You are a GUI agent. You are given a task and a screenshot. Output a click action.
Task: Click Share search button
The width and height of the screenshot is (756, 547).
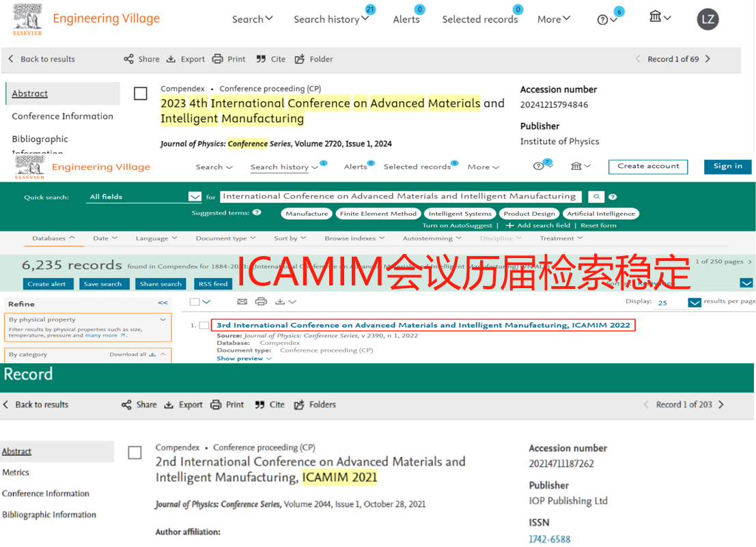(x=160, y=284)
